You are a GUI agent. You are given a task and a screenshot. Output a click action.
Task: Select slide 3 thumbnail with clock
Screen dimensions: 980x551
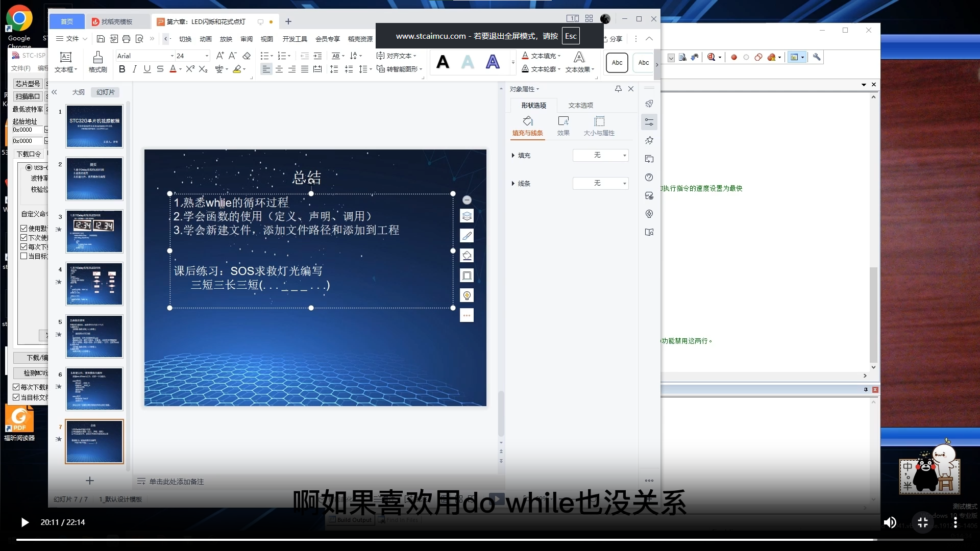point(94,231)
